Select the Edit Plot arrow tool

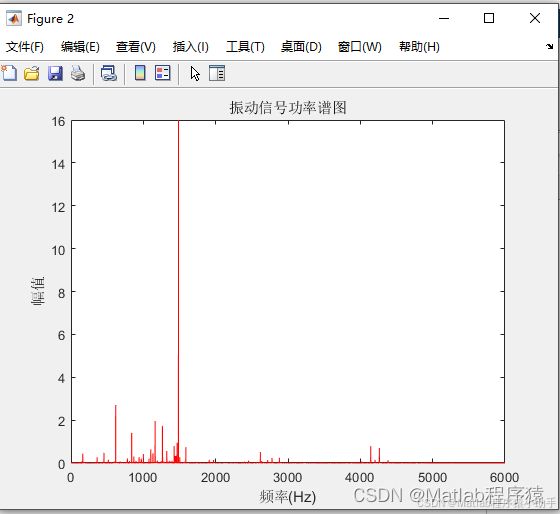pyautogui.click(x=195, y=74)
